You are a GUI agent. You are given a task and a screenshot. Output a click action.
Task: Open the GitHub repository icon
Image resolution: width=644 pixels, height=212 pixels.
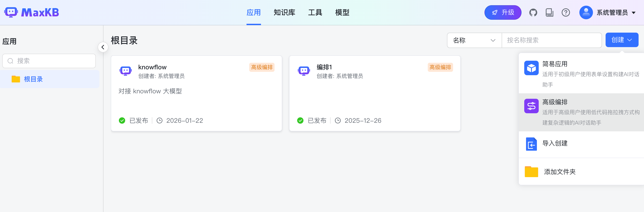click(x=533, y=12)
